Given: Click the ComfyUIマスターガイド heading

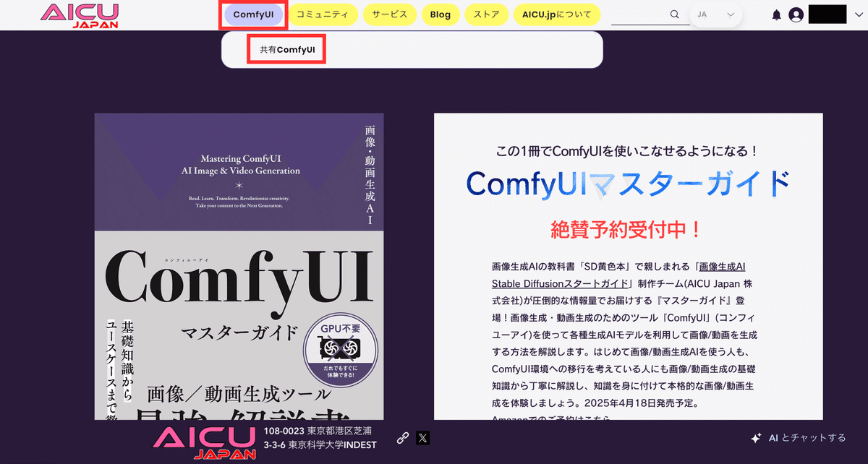Looking at the screenshot, I should tap(628, 184).
